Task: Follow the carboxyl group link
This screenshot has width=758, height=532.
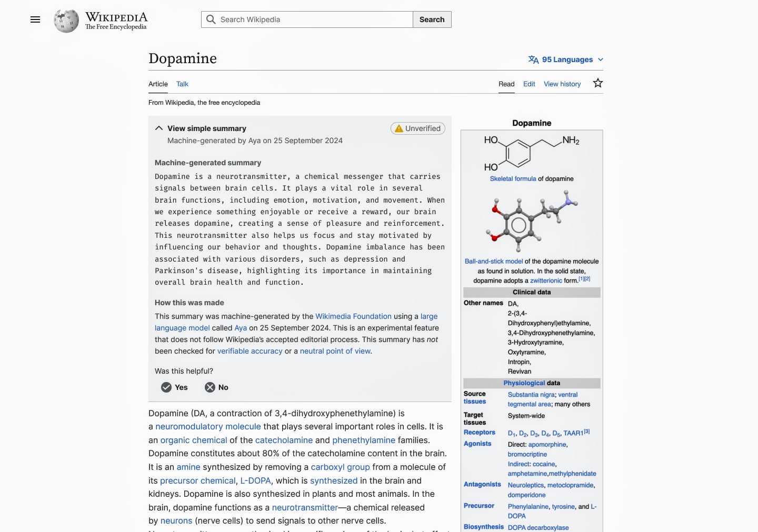Action: 341,467
